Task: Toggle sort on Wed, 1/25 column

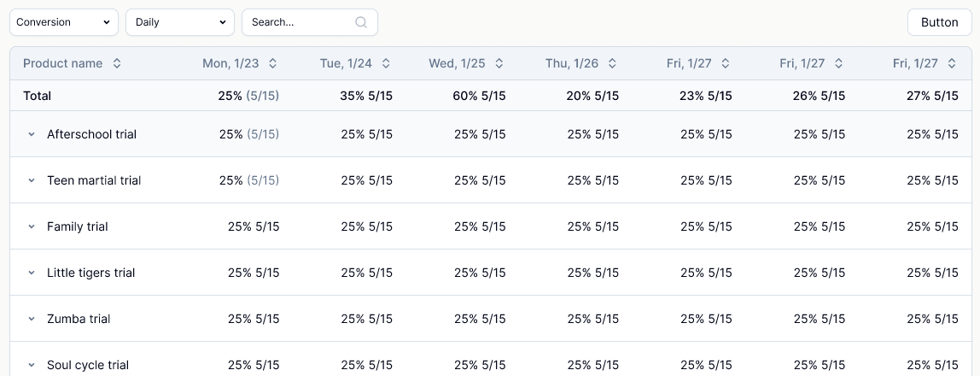Action: 499,63
